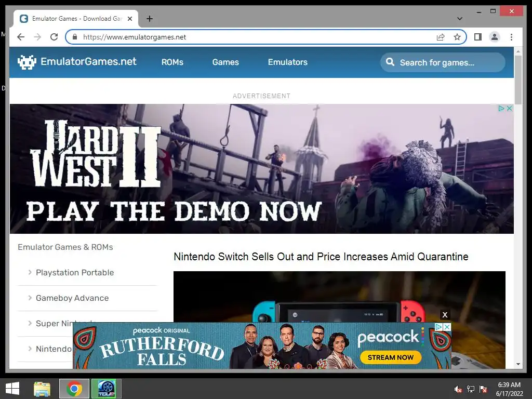The image size is (532, 399).
Task: Go back using the browser back arrow
Action: [x=21, y=37]
